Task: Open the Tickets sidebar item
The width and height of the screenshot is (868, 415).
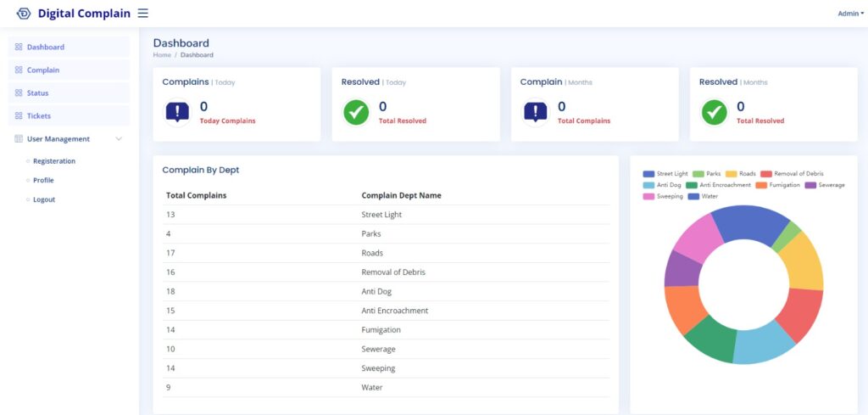Action: (x=69, y=115)
